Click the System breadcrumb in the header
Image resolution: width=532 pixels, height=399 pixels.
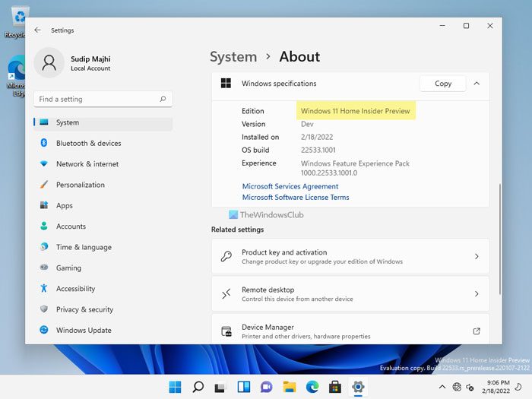(x=233, y=57)
